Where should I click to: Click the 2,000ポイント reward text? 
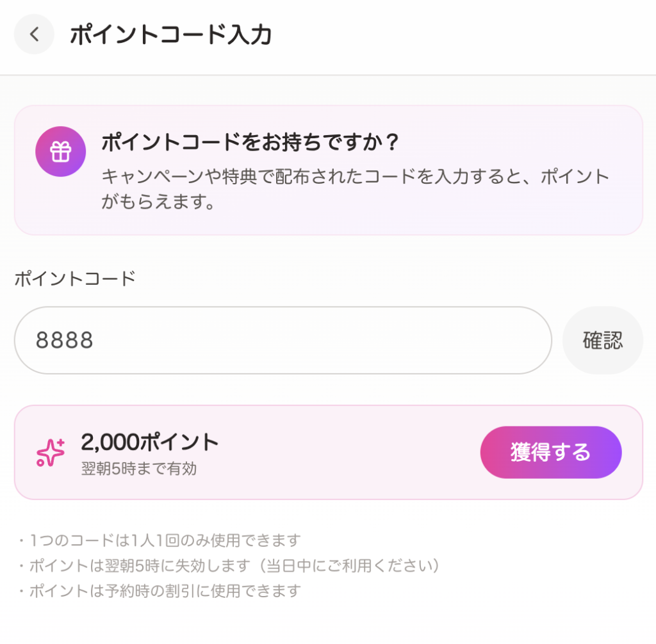tap(150, 442)
